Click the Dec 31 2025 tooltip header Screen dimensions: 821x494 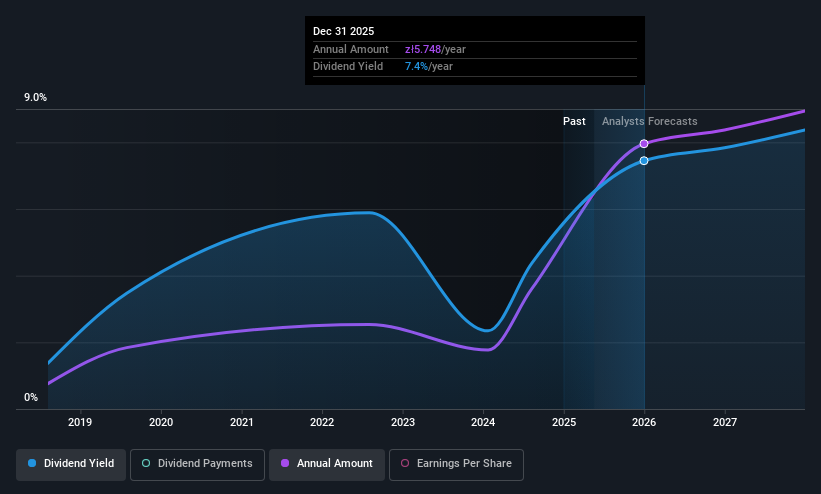pos(343,31)
